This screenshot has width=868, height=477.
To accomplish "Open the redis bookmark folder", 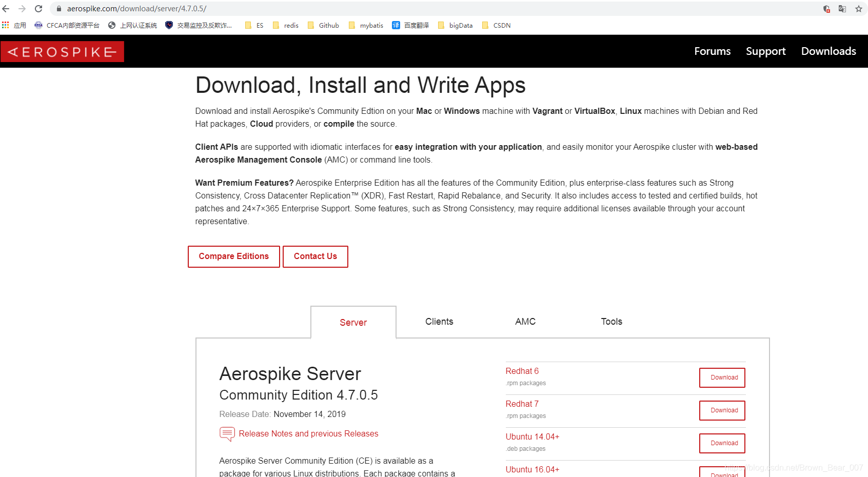I will pos(286,25).
